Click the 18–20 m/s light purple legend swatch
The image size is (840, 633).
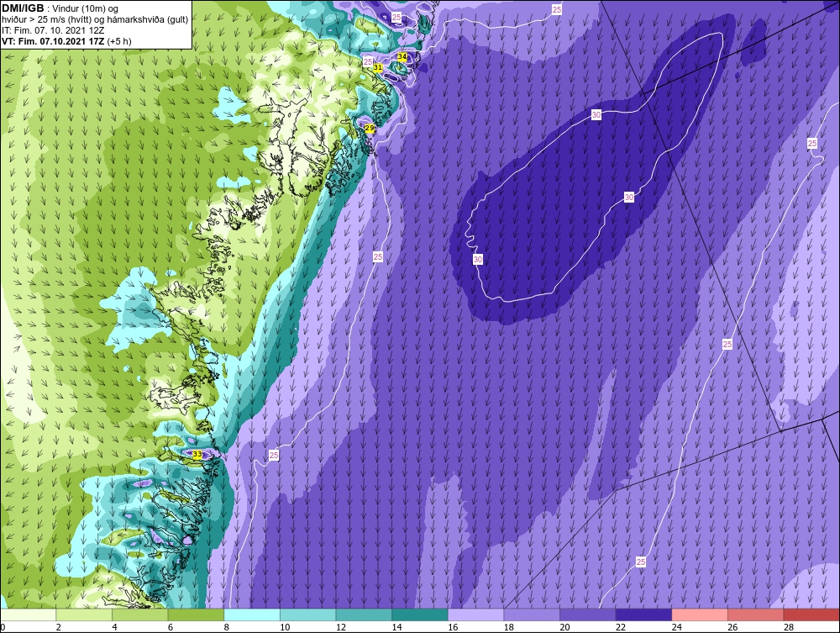tap(532, 615)
